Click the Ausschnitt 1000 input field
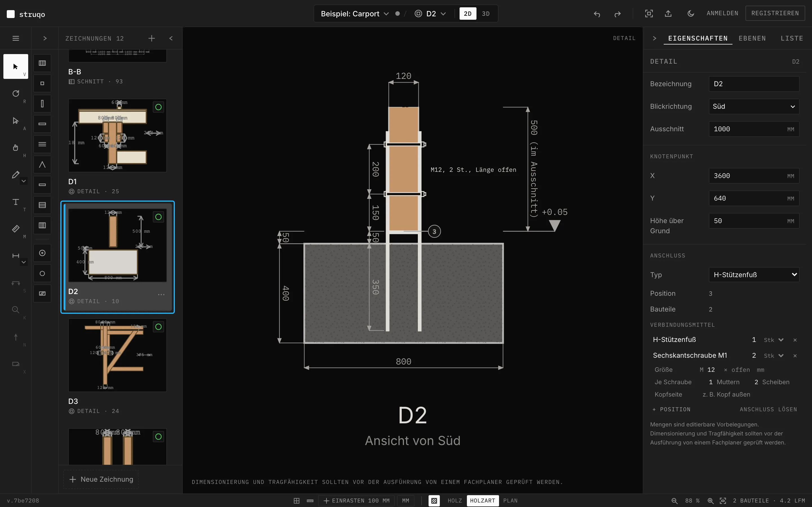Screen dimensions: 812x507 point(754,129)
